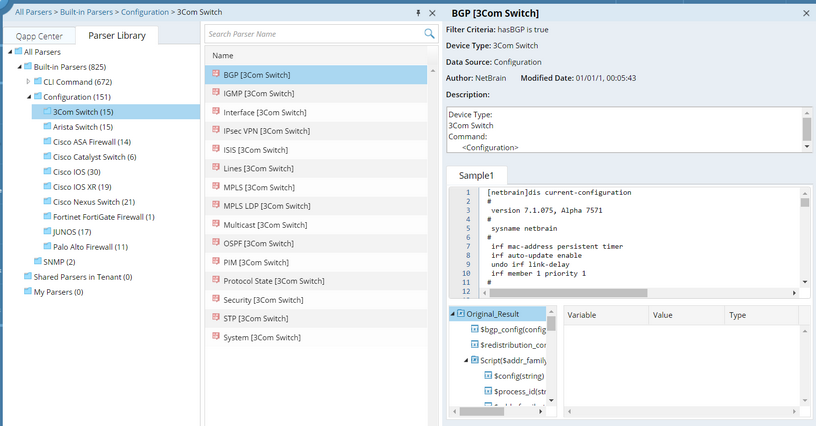
Task: Click the STP [3Com Switch] parser icon
Action: pyautogui.click(x=215, y=318)
